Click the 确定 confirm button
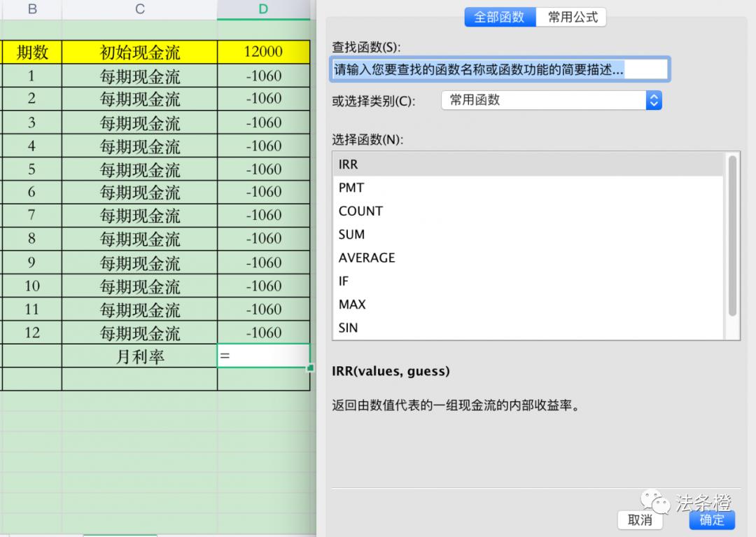 click(712, 520)
